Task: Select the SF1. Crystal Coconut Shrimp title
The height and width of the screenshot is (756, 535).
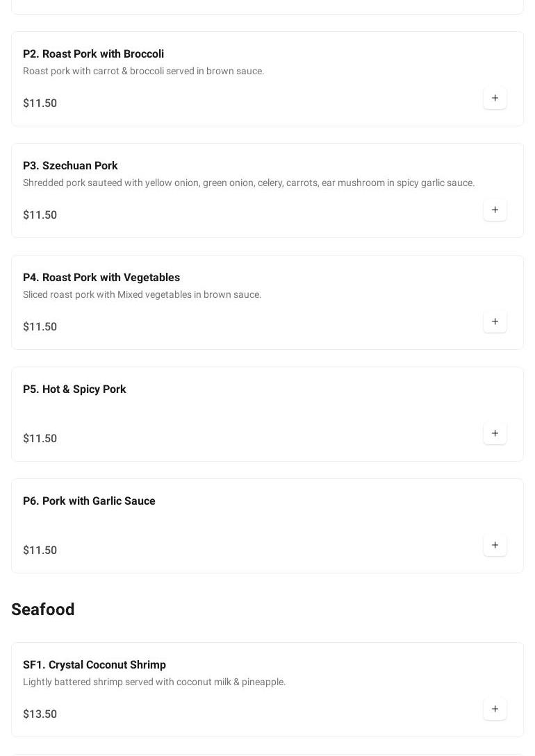Action: (x=94, y=665)
